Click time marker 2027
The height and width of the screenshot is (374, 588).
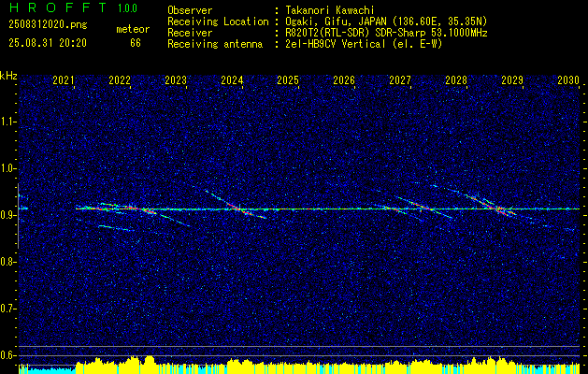[400, 79]
